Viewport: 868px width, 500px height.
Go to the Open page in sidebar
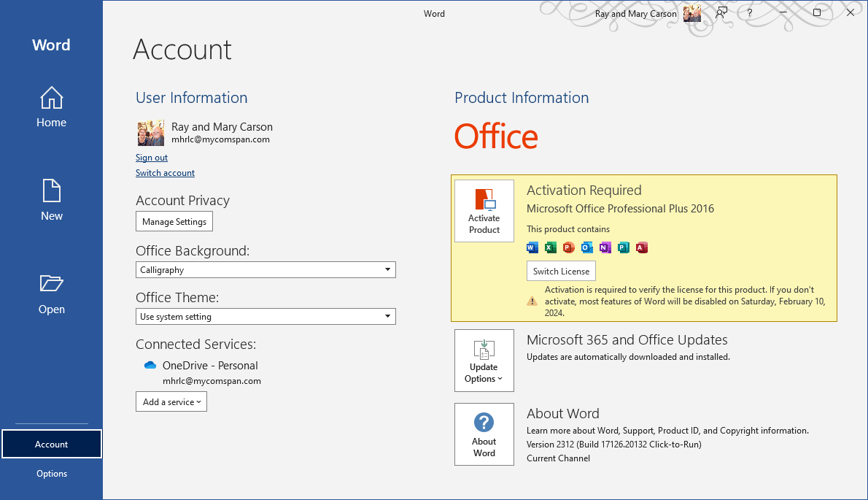(x=52, y=294)
